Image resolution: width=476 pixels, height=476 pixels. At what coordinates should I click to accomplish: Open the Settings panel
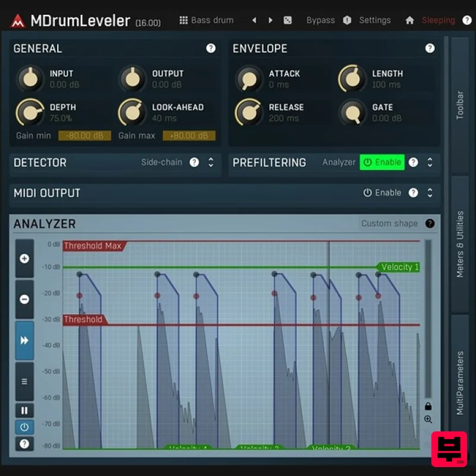coord(375,20)
